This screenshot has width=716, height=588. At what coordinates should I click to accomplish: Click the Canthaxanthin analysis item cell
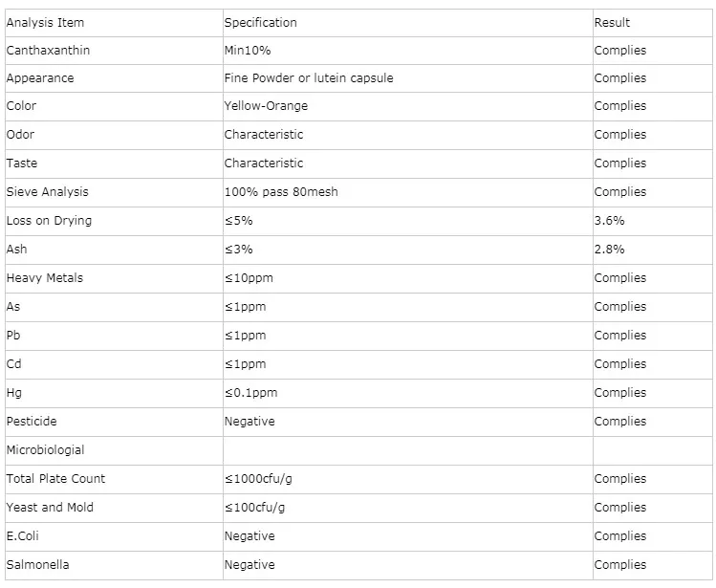click(48, 51)
